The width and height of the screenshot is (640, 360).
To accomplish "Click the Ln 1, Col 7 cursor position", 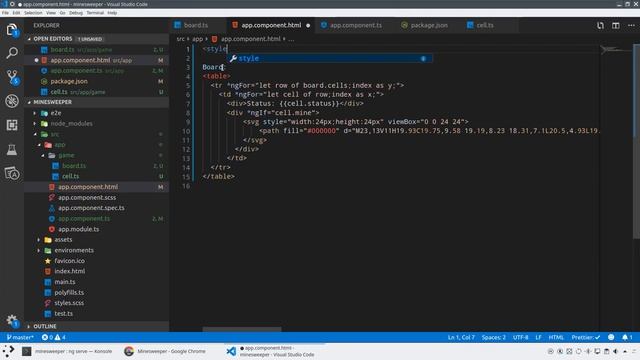I will (x=461, y=337).
